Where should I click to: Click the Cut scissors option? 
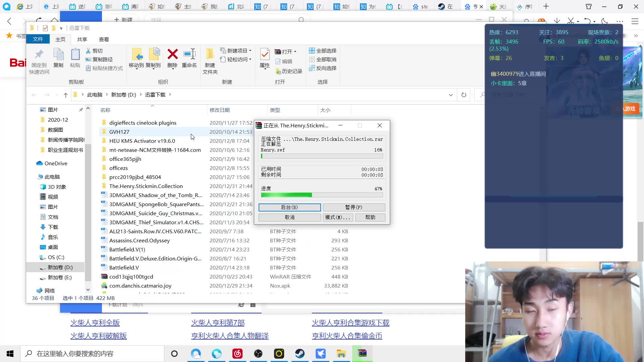coord(94,51)
